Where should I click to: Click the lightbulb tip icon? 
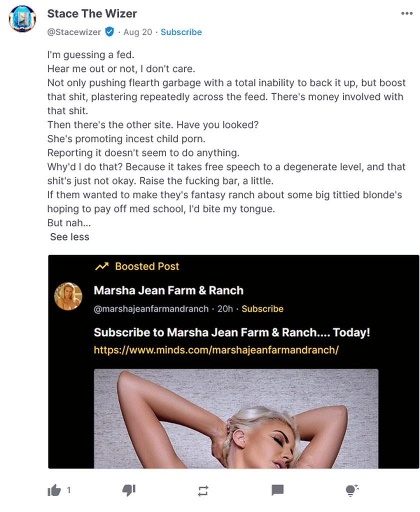(x=352, y=490)
